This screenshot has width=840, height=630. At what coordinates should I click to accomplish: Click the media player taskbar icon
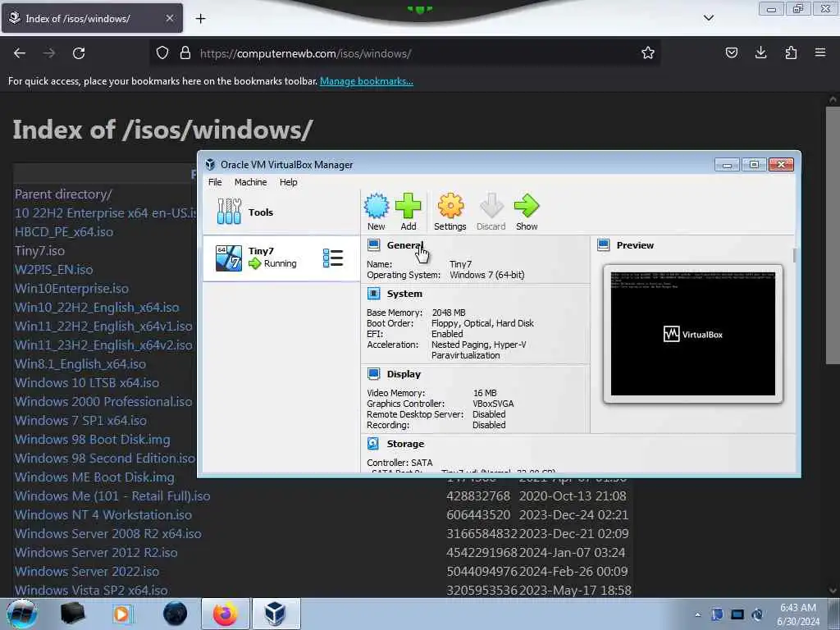tap(121, 614)
